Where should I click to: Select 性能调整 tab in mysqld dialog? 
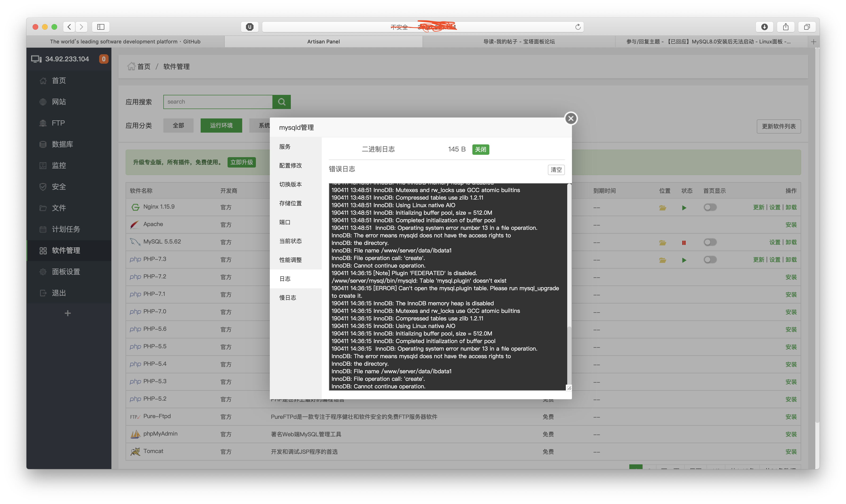pos(296,260)
